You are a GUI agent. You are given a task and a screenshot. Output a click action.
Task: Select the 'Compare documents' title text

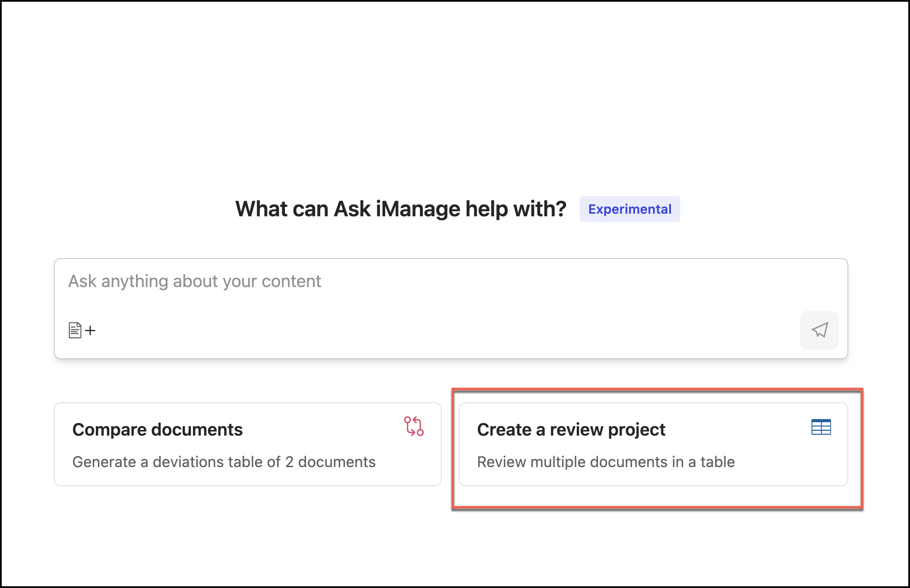click(157, 430)
